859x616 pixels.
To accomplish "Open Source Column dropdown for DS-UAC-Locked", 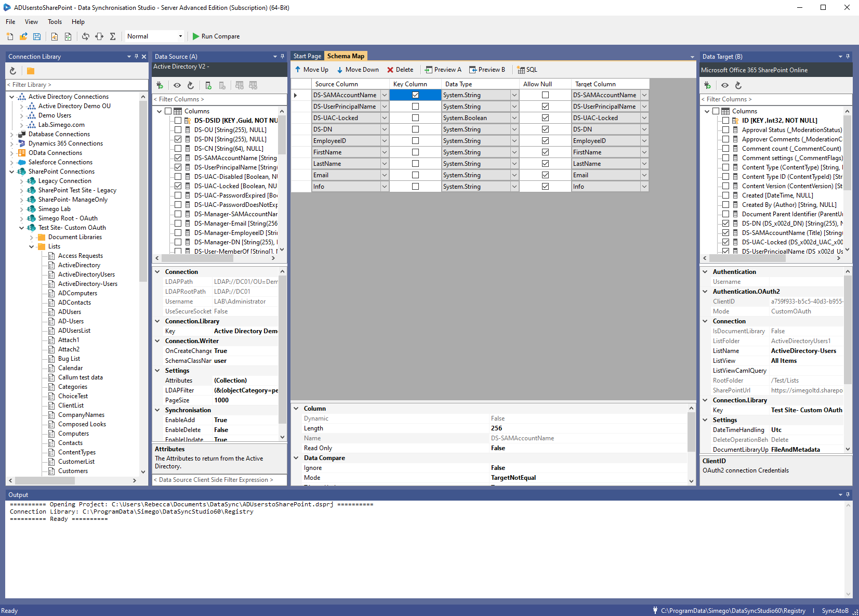I will point(385,118).
